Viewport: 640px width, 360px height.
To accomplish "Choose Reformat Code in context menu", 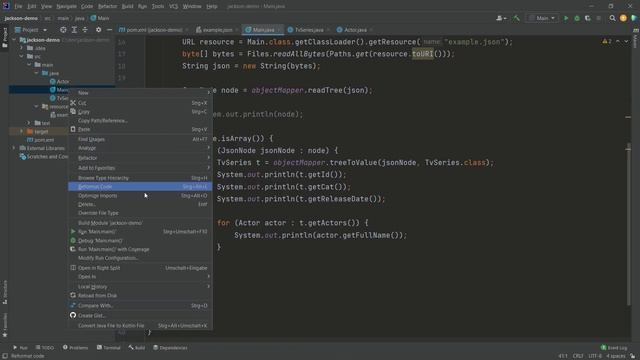I will pos(140,187).
